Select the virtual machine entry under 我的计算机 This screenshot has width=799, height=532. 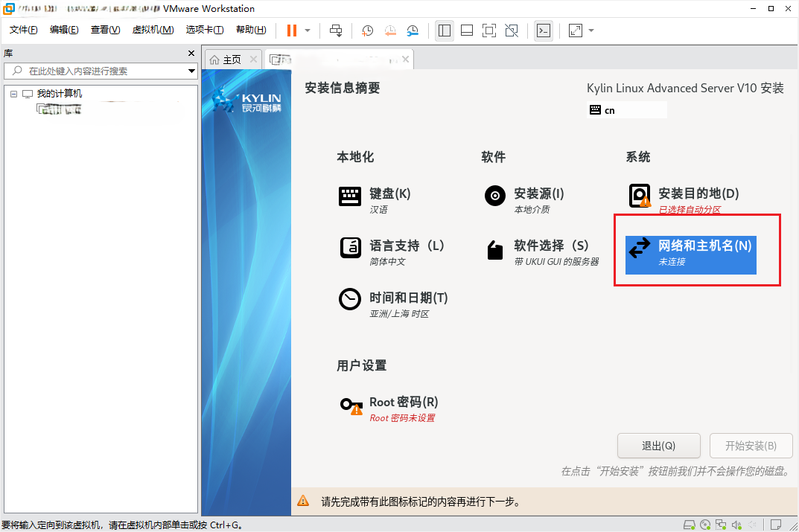click(59, 109)
